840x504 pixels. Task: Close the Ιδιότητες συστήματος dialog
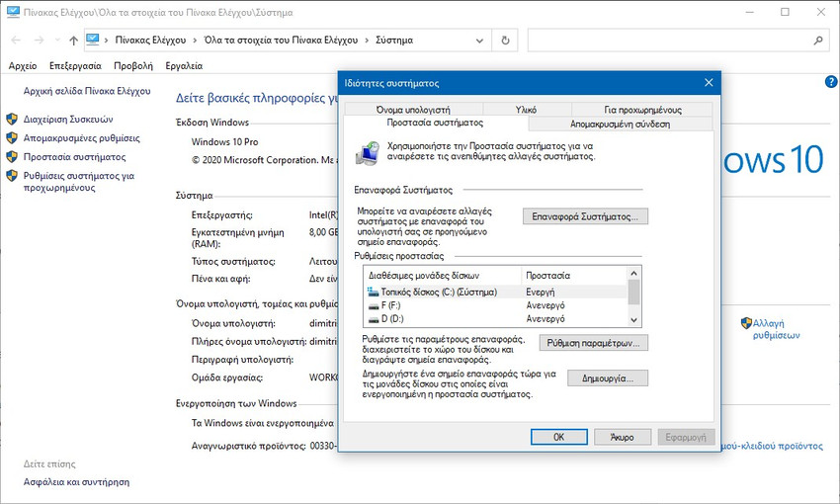point(709,82)
